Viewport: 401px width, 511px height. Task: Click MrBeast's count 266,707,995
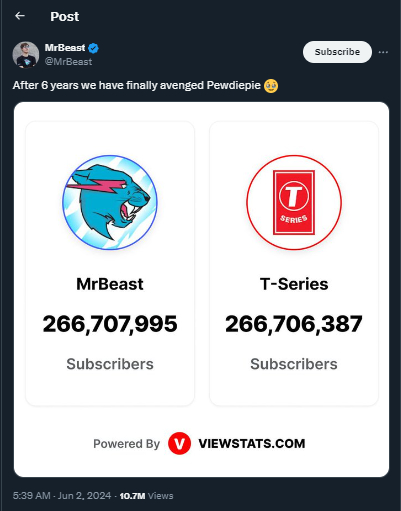(x=110, y=324)
